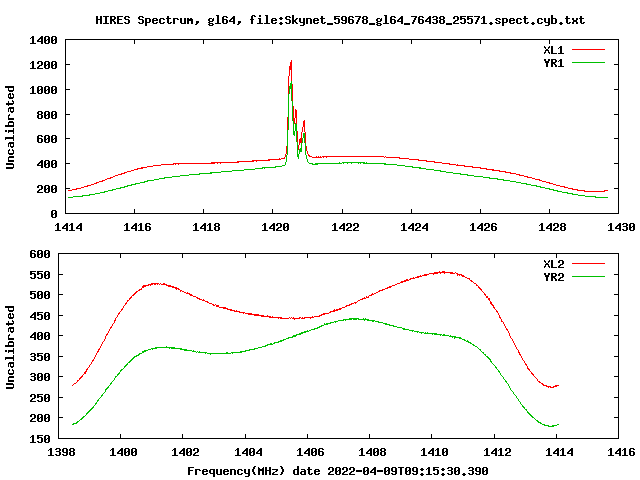Click the 1420 x-axis tick label
Image resolution: width=640 pixels, height=480 pixels.
click(x=275, y=227)
